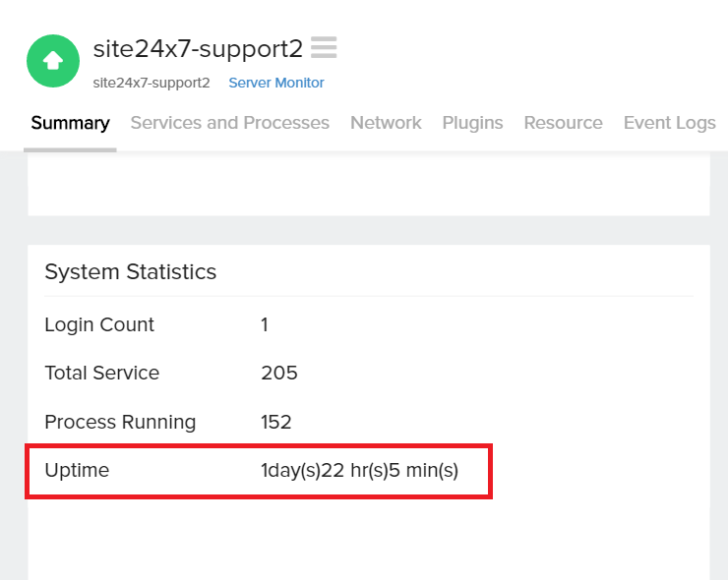Open the Services and Processes tab
The height and width of the screenshot is (580, 728).
pyautogui.click(x=230, y=123)
